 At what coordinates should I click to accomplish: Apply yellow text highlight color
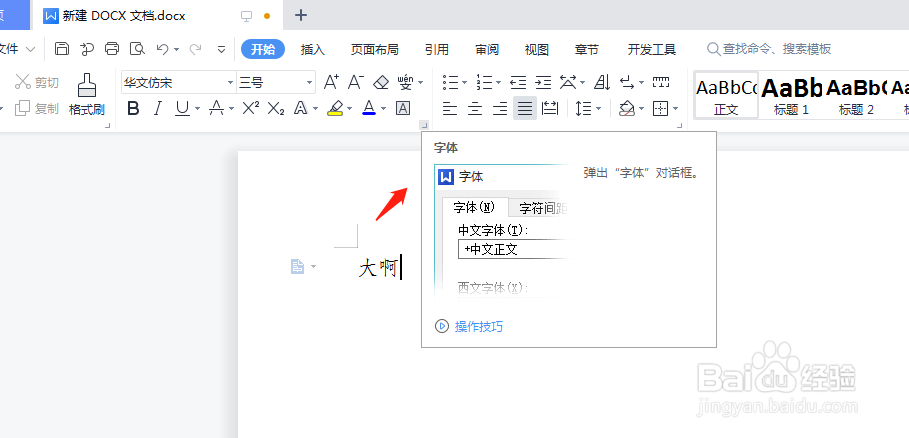click(335, 108)
